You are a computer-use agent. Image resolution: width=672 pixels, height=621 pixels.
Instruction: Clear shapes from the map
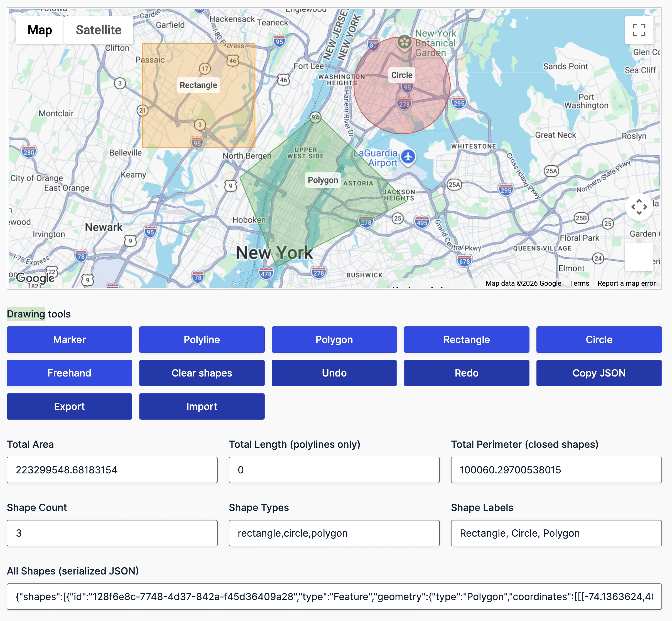(202, 373)
